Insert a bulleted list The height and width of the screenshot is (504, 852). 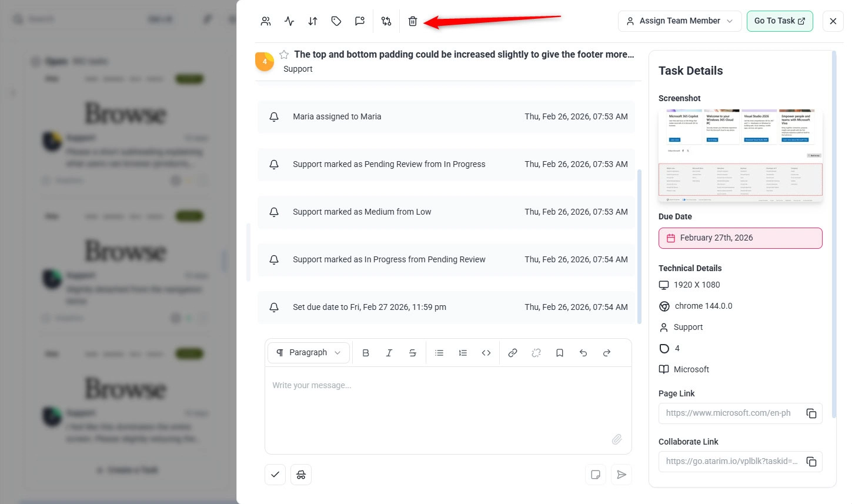(439, 353)
